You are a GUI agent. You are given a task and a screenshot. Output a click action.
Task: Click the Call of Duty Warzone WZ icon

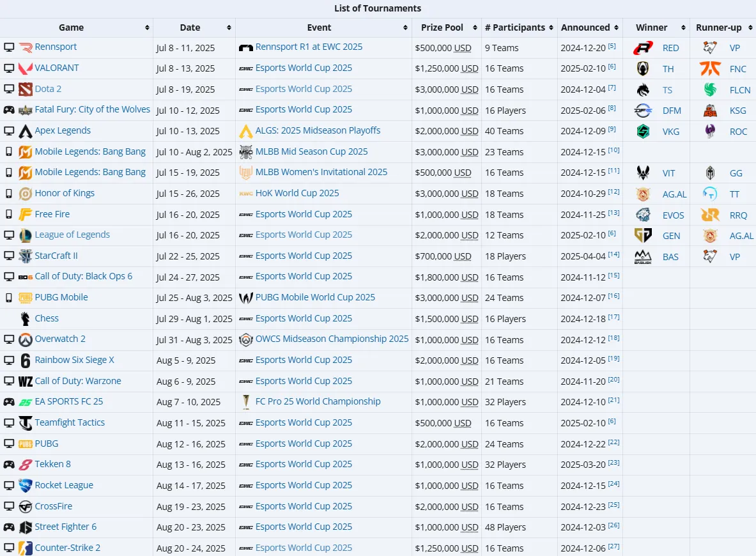[25, 382]
